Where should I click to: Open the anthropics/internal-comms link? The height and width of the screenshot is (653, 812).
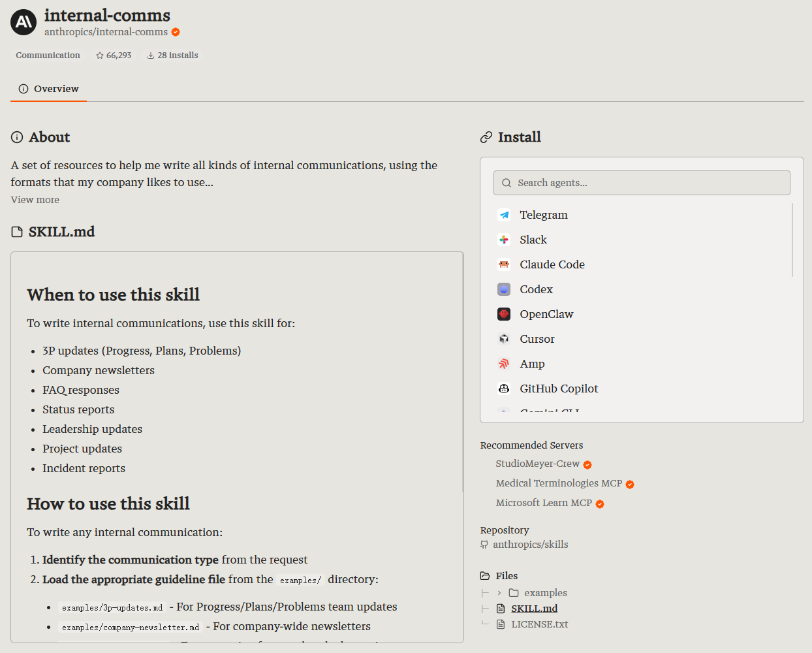pyautogui.click(x=106, y=32)
